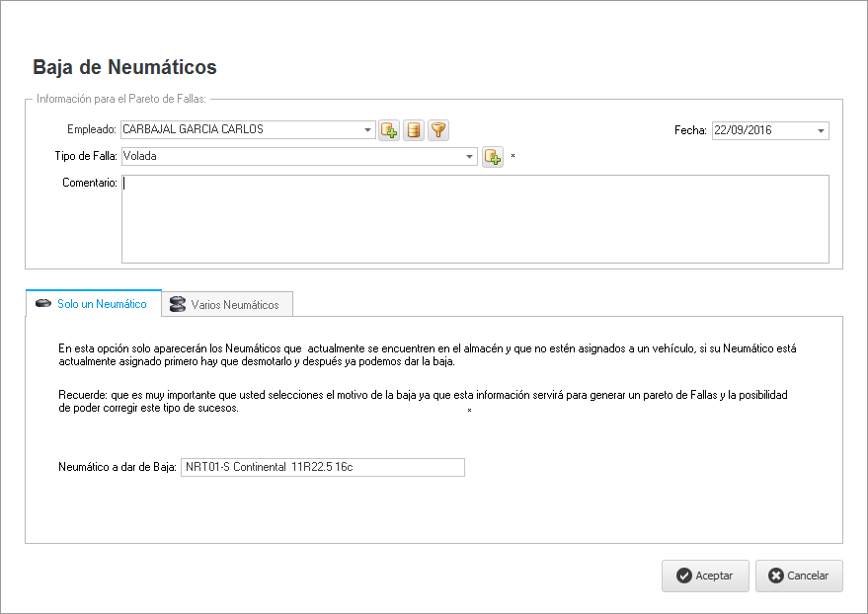Click the checkmark icon on Aceptar
The height and width of the screenshot is (614, 868).
tap(683, 576)
